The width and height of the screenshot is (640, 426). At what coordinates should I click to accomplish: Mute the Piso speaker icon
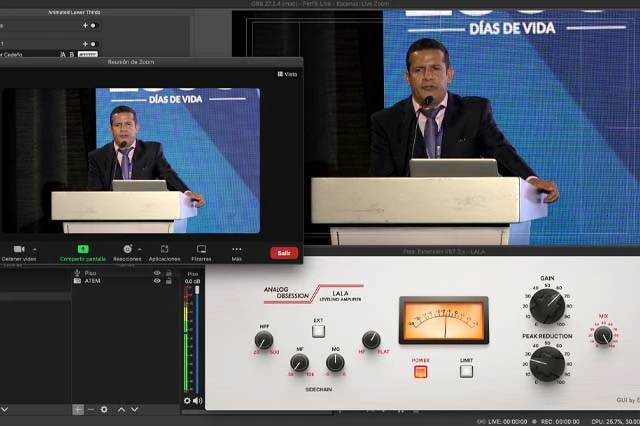(x=197, y=400)
